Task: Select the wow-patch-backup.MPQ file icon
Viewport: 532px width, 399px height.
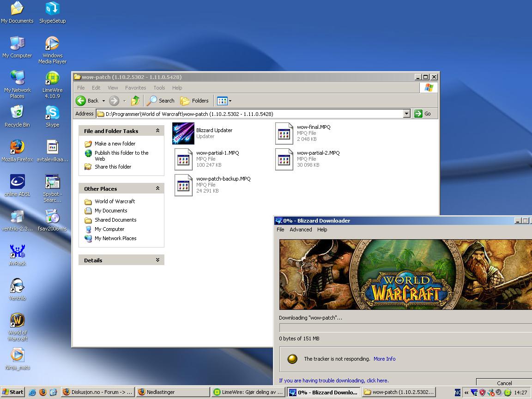Action: [x=183, y=185]
